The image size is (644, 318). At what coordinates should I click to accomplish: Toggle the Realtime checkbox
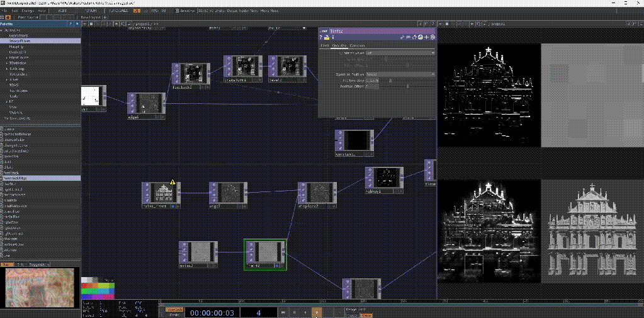(x=176, y=11)
